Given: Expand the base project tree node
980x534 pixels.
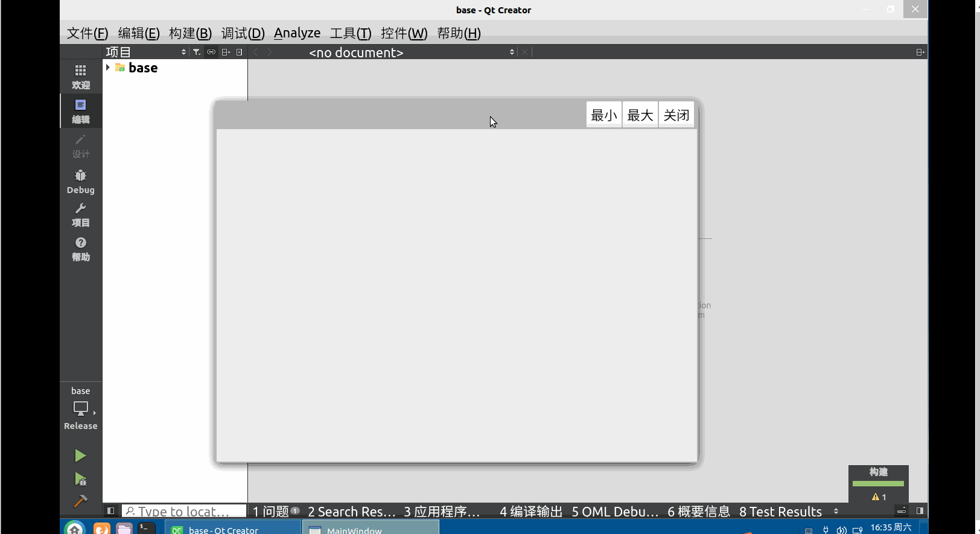Looking at the screenshot, I should pos(108,68).
